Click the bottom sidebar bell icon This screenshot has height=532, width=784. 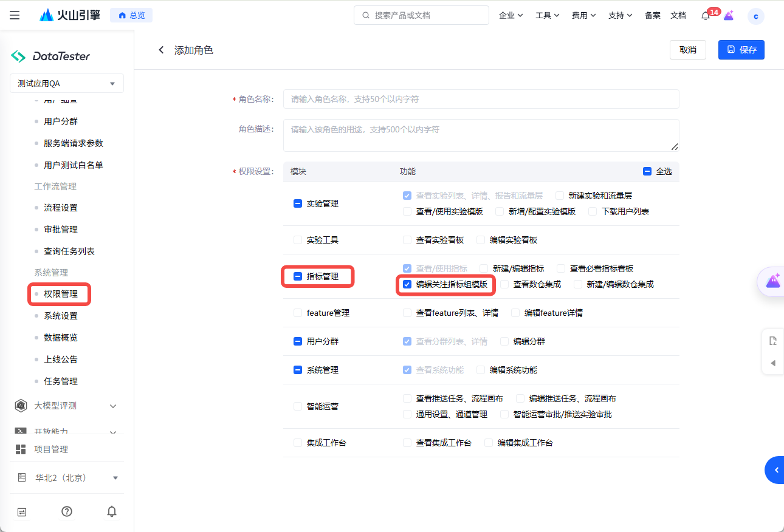click(112, 511)
